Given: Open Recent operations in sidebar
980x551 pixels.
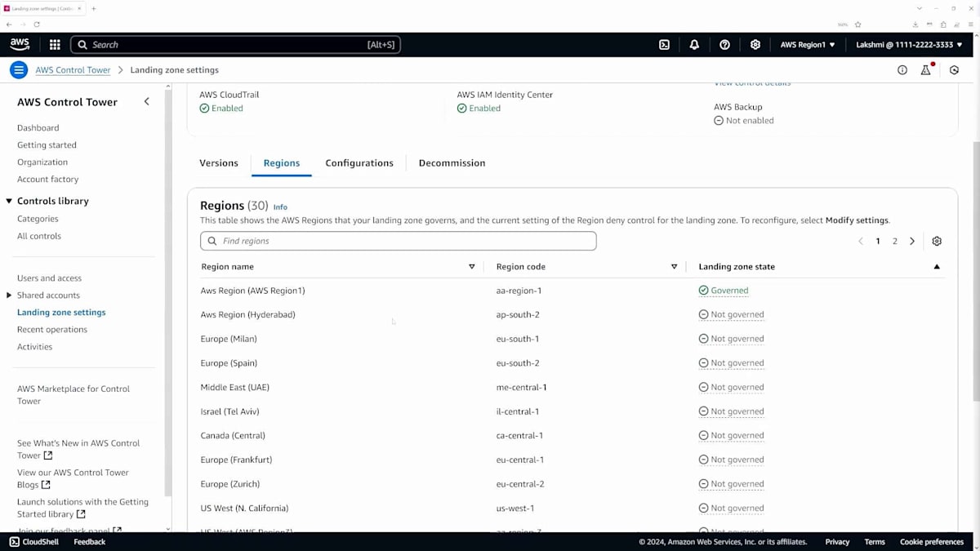Looking at the screenshot, I should click(52, 330).
